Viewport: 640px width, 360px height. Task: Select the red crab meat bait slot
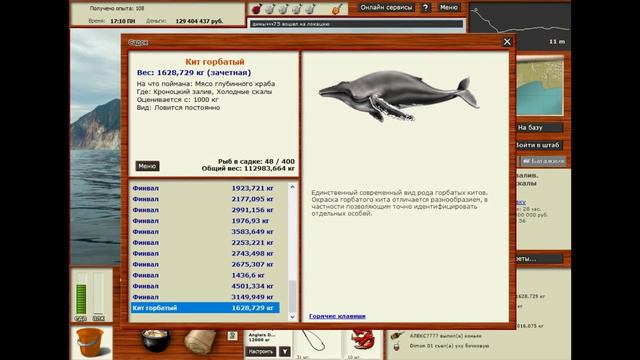(363, 344)
